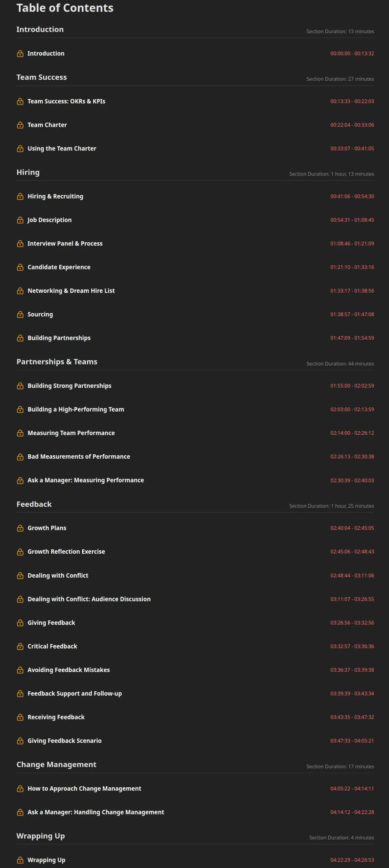Jump to timestamp 02:26:13 - 02:30:38

tap(352, 457)
